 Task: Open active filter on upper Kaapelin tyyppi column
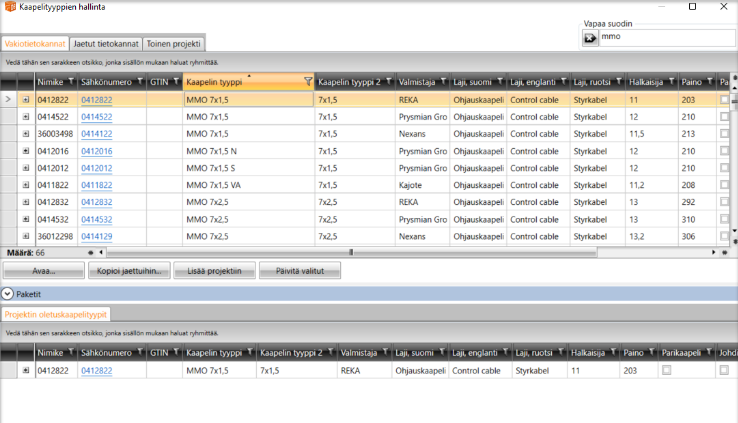pyautogui.click(x=308, y=82)
